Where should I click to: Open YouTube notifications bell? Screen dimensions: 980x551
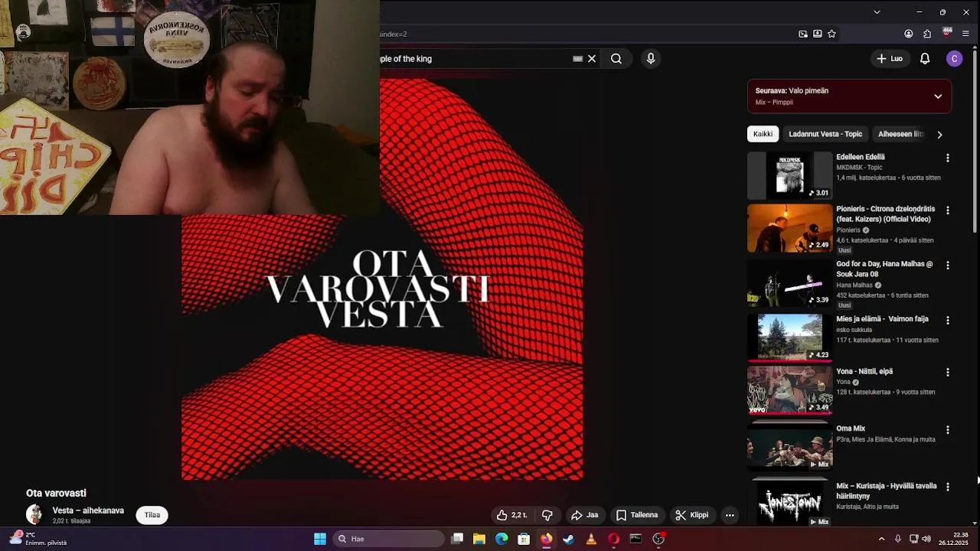tap(925, 59)
